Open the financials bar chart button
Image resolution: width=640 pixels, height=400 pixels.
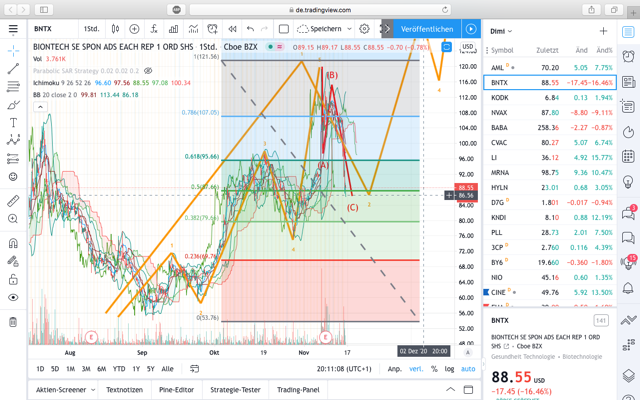(173, 29)
